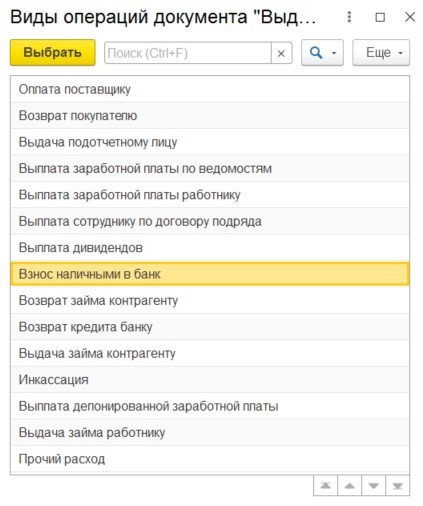The image size is (423, 506).
Task: Jump to last row using double-down arrow
Action: coord(397,486)
